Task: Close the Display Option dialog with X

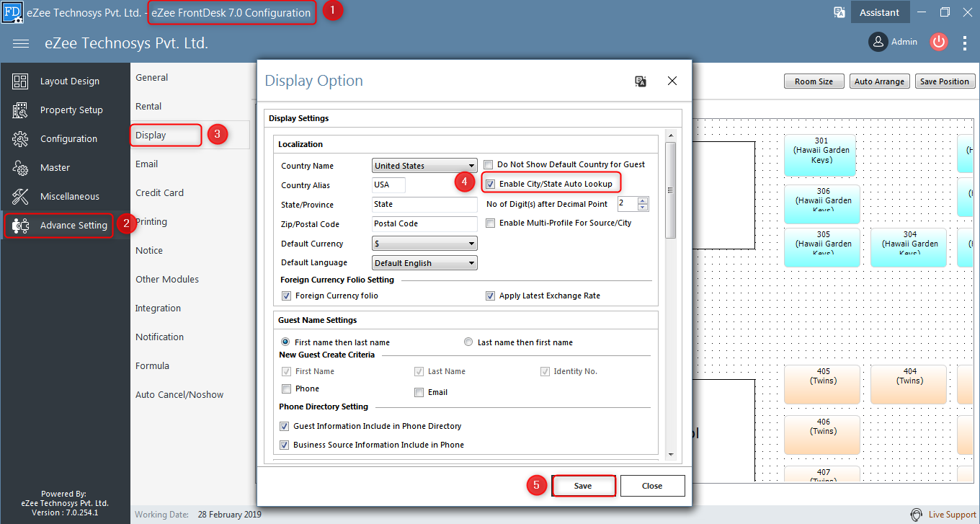Action: click(672, 81)
